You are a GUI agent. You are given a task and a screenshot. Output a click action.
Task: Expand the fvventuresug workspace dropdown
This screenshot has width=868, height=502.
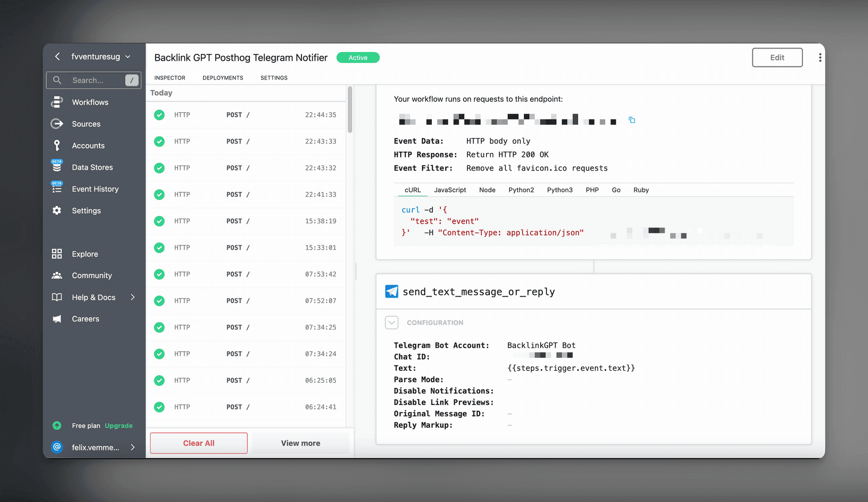coord(128,57)
